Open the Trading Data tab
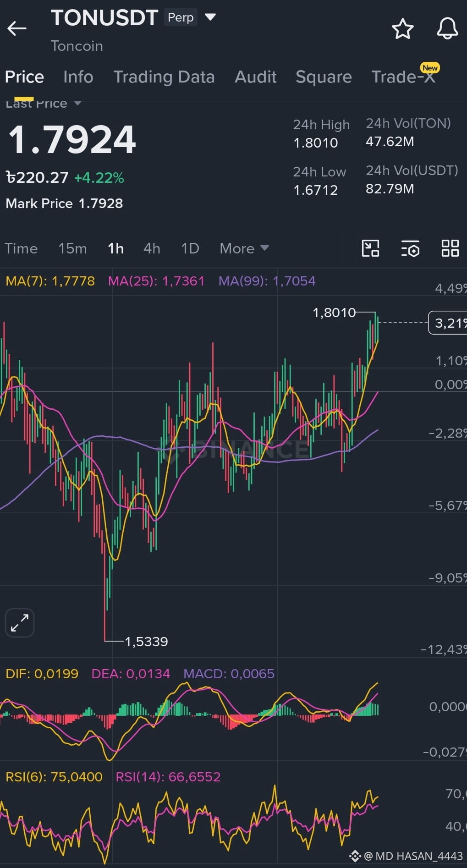 [164, 77]
